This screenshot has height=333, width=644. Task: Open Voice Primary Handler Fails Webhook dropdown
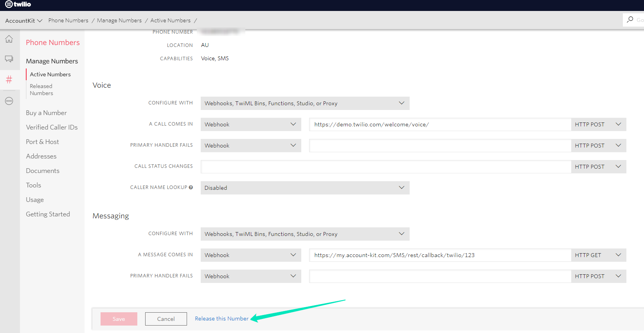tap(251, 146)
